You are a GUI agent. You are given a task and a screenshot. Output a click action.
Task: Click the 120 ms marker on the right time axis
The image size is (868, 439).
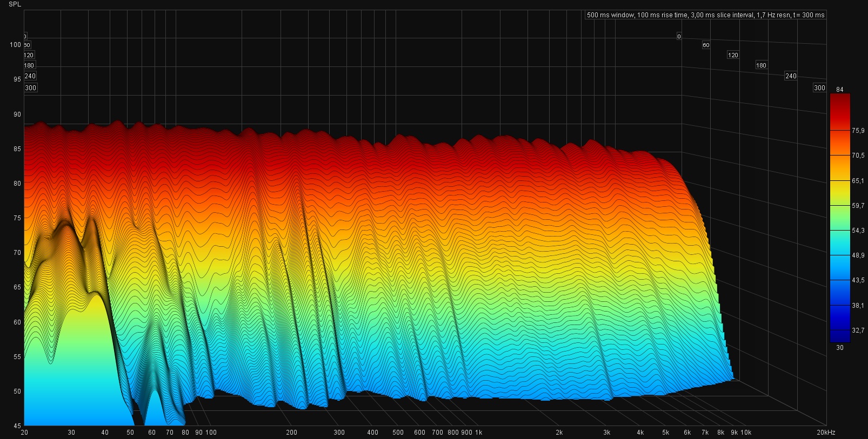click(732, 55)
